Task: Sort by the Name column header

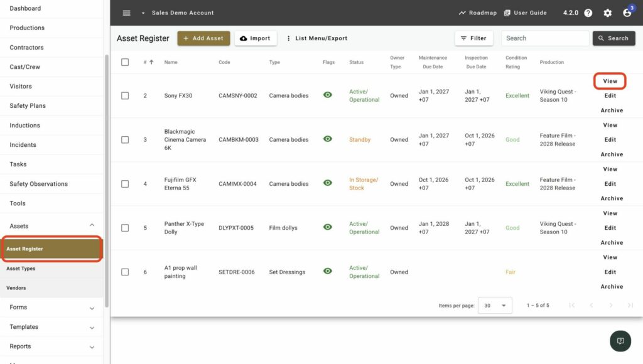Action: [171, 62]
